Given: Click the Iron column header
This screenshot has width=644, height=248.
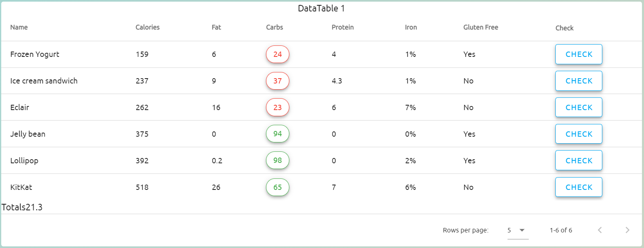Looking at the screenshot, I should [411, 27].
